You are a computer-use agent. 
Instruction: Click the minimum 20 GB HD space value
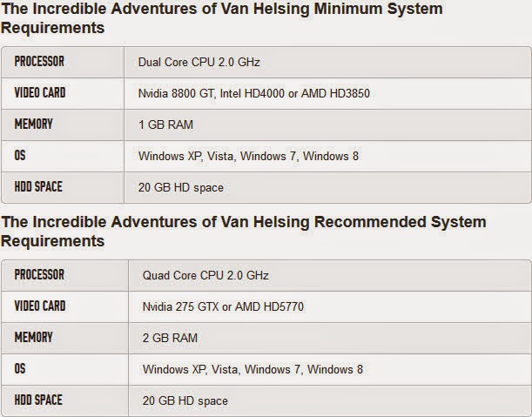(181, 187)
